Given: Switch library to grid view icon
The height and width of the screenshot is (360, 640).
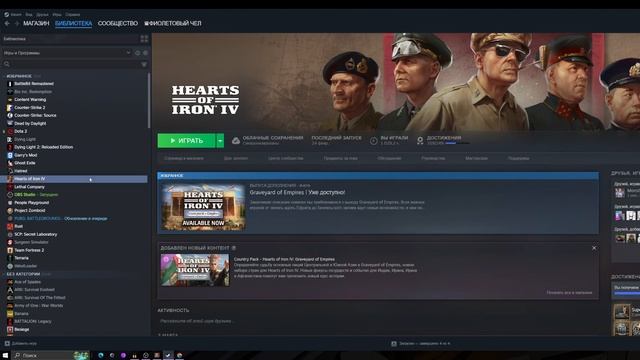Looking at the screenshot, I should click(x=144, y=39).
